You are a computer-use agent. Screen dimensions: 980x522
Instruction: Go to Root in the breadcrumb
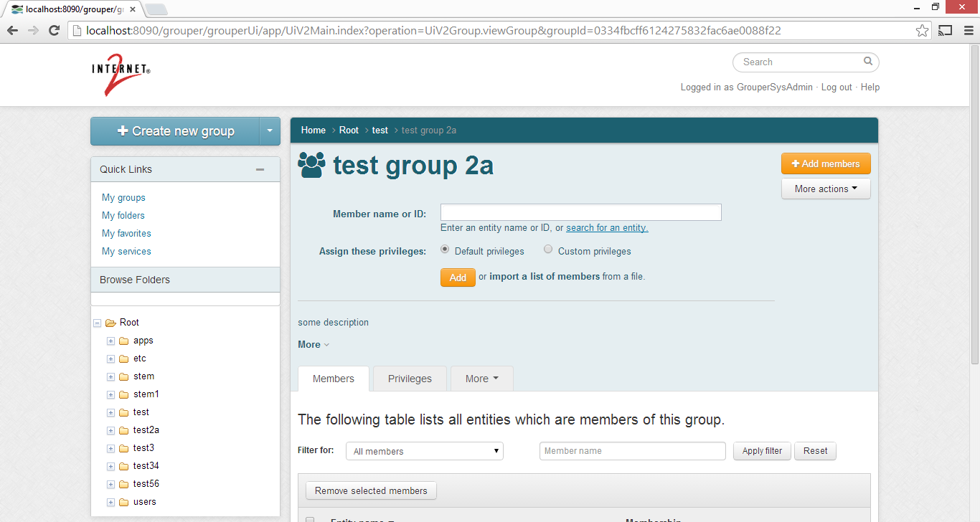(x=349, y=130)
